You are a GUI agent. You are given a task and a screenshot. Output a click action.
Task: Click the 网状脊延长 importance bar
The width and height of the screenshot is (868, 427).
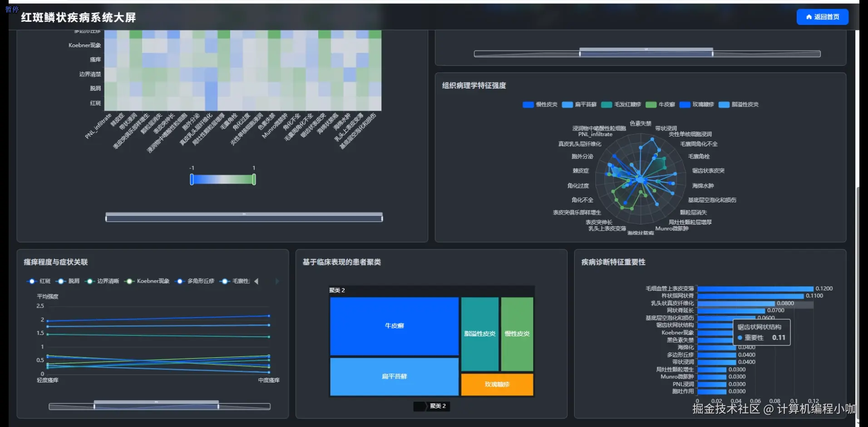point(731,311)
